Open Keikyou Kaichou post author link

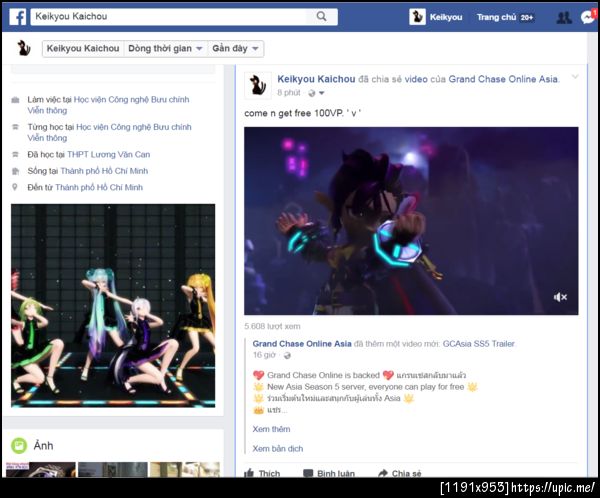[x=316, y=79]
